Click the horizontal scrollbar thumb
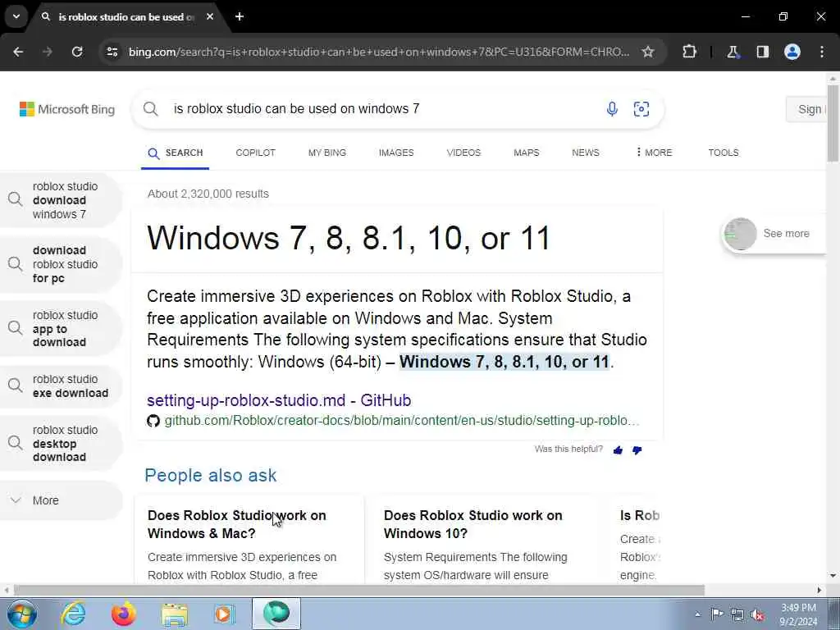This screenshot has width=840, height=630. [x=359, y=590]
